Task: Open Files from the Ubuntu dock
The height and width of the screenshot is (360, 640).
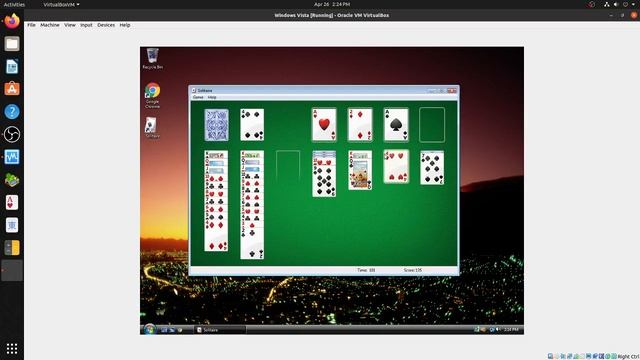Action: click(x=12, y=44)
